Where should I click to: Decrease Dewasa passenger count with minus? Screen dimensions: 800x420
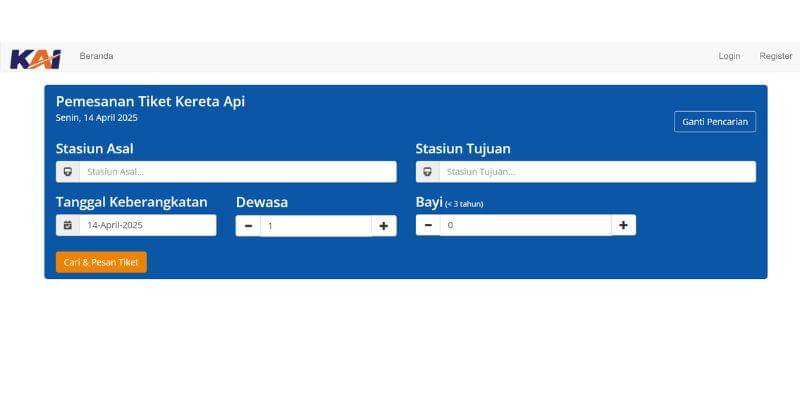(x=248, y=226)
